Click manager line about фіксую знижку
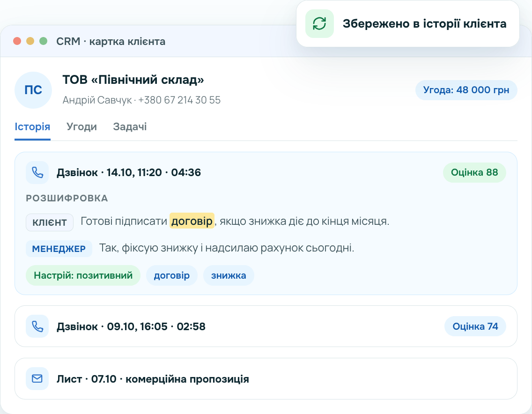This screenshot has height=414, width=532. point(227,248)
